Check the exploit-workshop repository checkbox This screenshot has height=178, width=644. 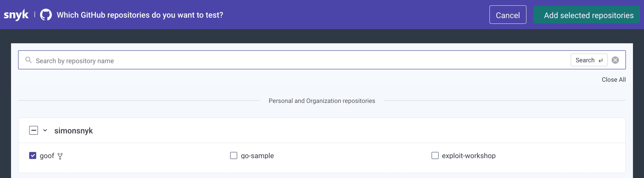(435, 155)
